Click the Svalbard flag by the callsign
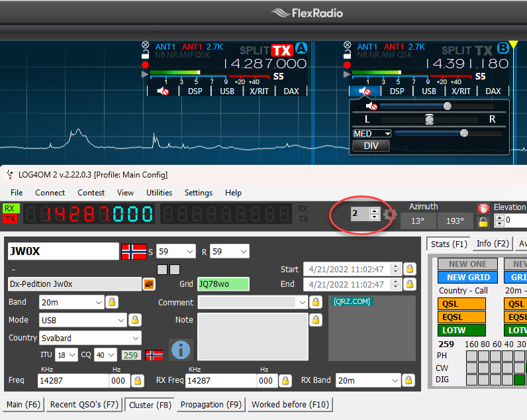This screenshot has height=420, width=527. 134,252
